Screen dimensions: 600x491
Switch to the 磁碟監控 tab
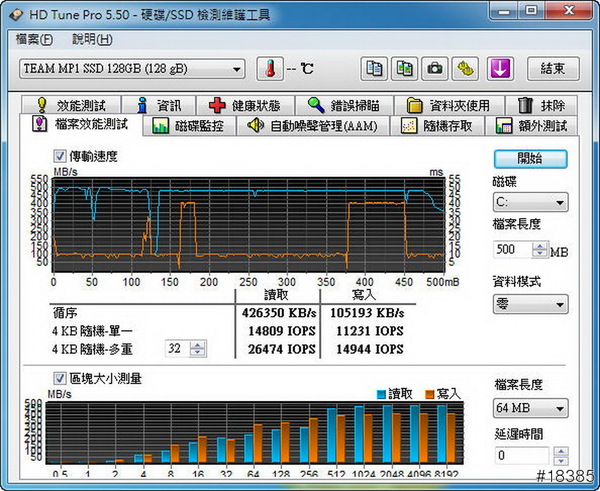191,126
